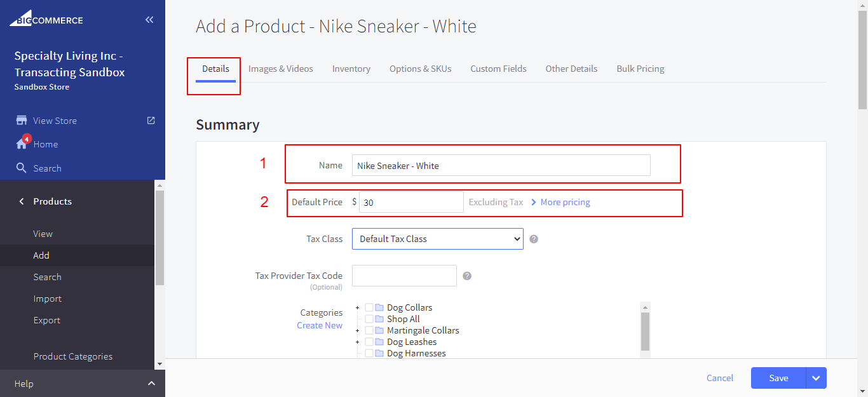Check the Dog Harnesses category checkbox
Image resolution: width=868 pixels, height=397 pixels.
(x=369, y=353)
